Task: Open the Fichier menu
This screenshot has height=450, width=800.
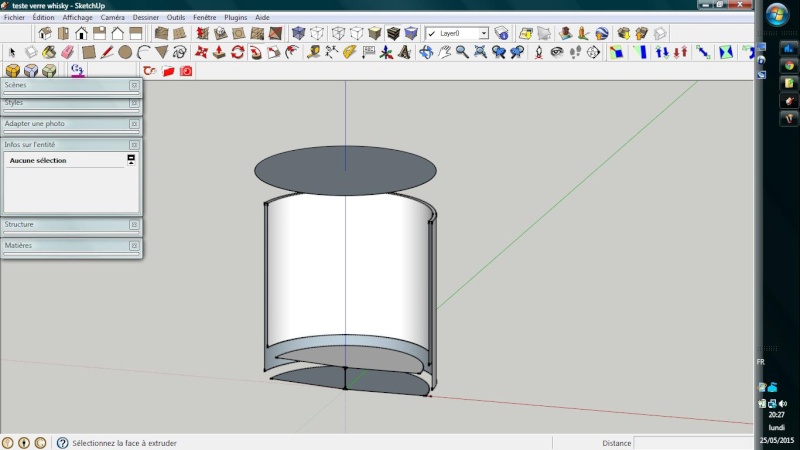Action: (14, 17)
